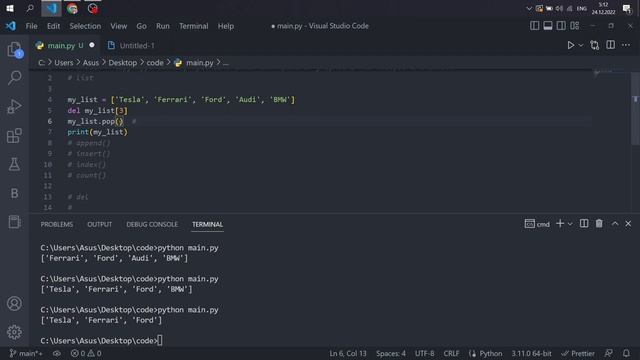This screenshot has width=640, height=360.
Task: Open the Selection menu
Action: click(85, 26)
